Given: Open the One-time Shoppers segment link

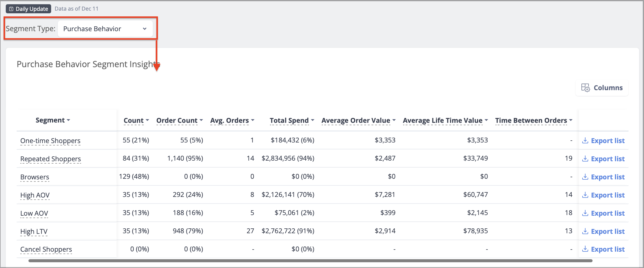Looking at the screenshot, I should pos(50,141).
